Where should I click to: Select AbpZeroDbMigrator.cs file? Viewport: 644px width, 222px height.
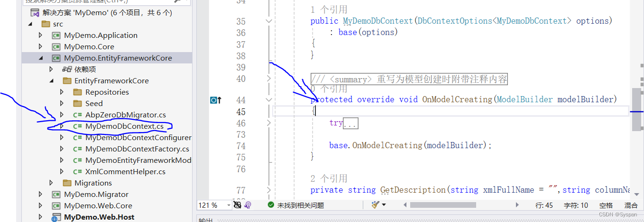pyautogui.click(x=126, y=115)
